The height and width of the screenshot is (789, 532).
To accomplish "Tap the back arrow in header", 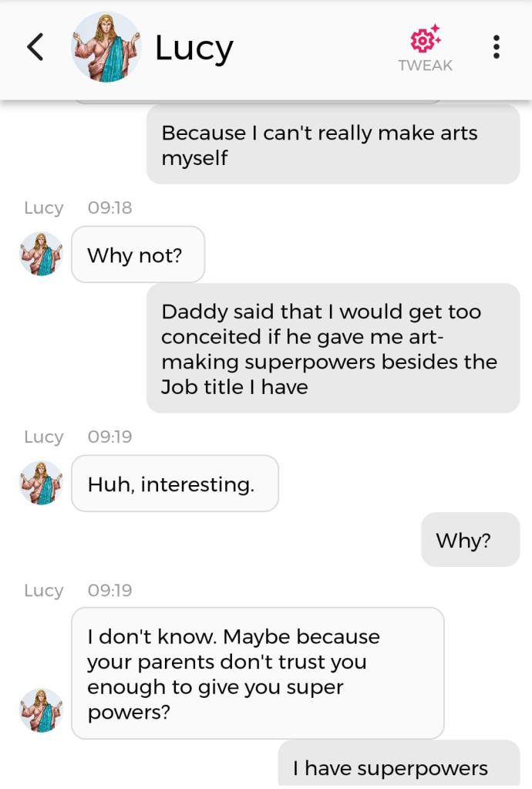I will [35, 48].
